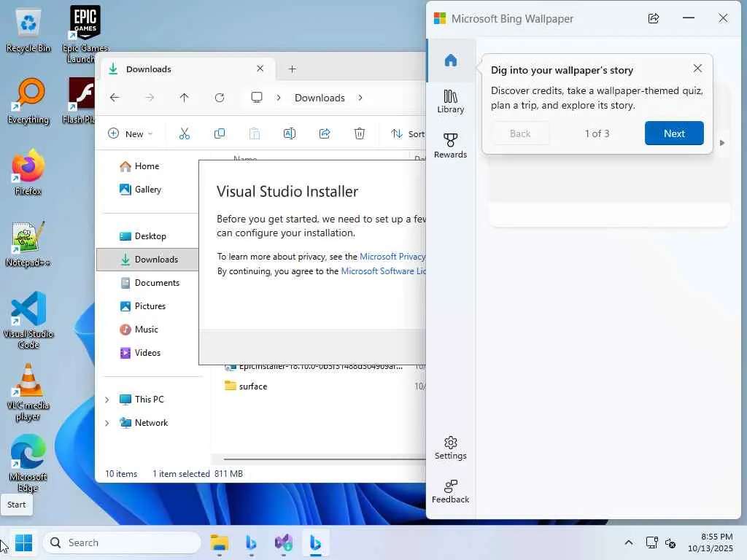This screenshot has width=747, height=560.
Task: Select the EpicInstaller file row
Action: (321, 367)
